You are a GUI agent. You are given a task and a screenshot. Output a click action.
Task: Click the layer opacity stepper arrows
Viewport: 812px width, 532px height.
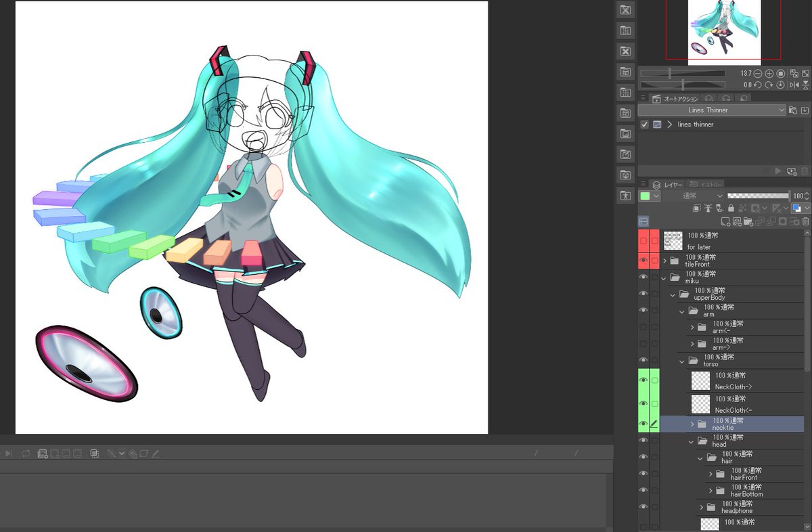click(x=806, y=196)
